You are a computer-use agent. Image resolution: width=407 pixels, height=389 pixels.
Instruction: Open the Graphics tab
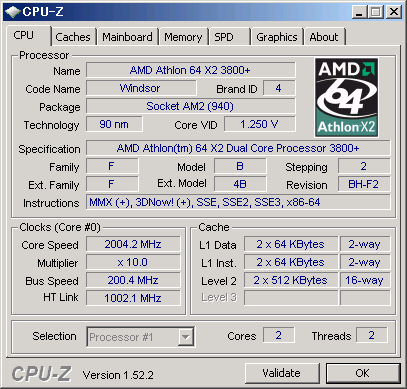[x=277, y=37]
